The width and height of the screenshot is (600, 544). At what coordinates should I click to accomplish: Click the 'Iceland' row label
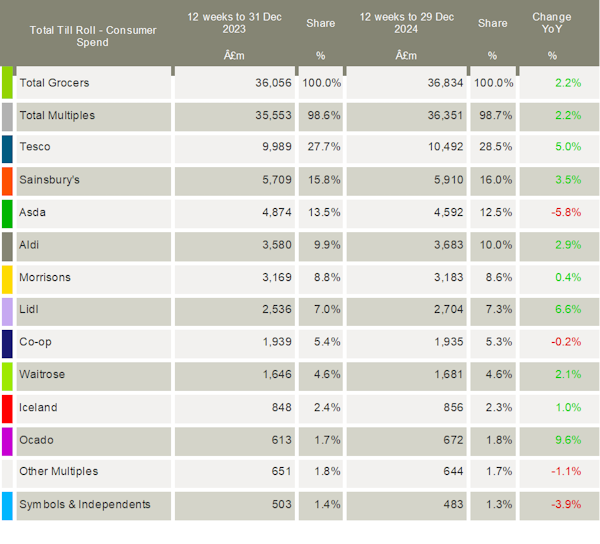click(x=38, y=407)
